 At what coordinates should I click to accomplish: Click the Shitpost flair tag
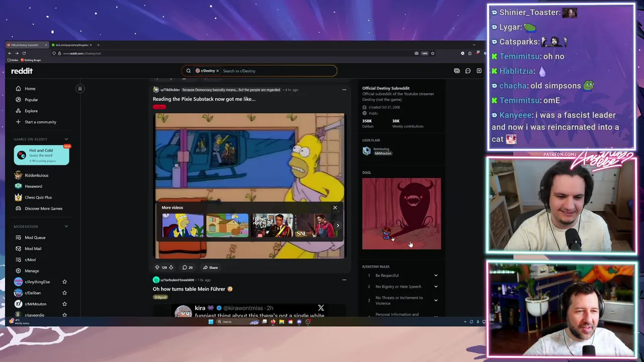(x=160, y=297)
